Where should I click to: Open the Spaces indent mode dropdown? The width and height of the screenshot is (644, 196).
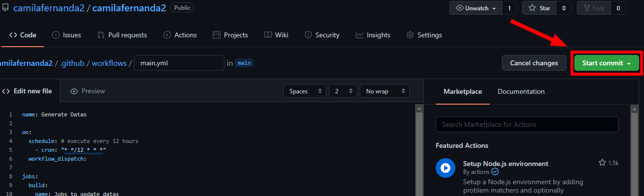coord(304,91)
